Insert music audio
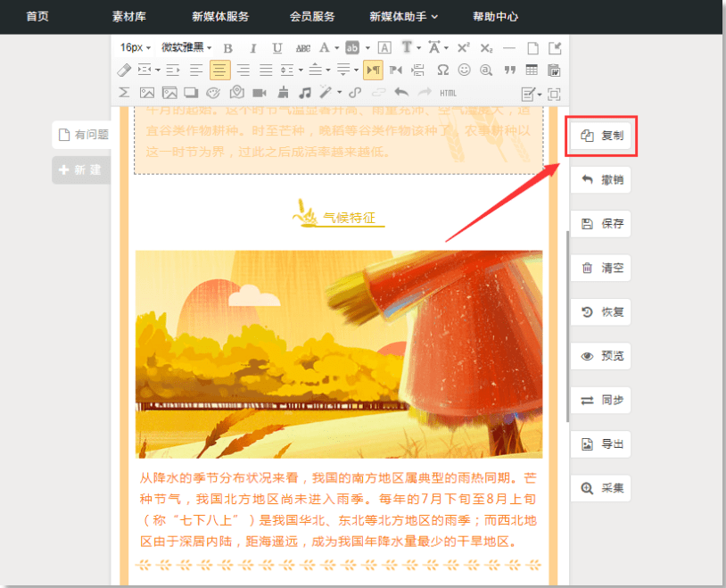This screenshot has height=588, width=726. point(304,93)
